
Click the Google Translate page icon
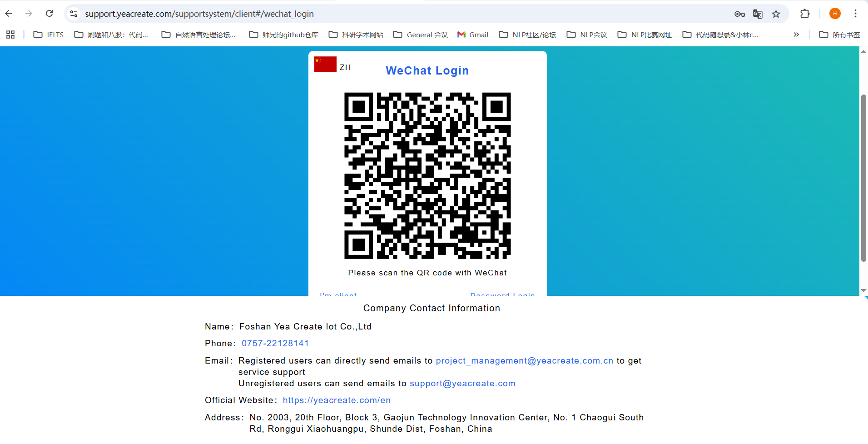pos(758,14)
